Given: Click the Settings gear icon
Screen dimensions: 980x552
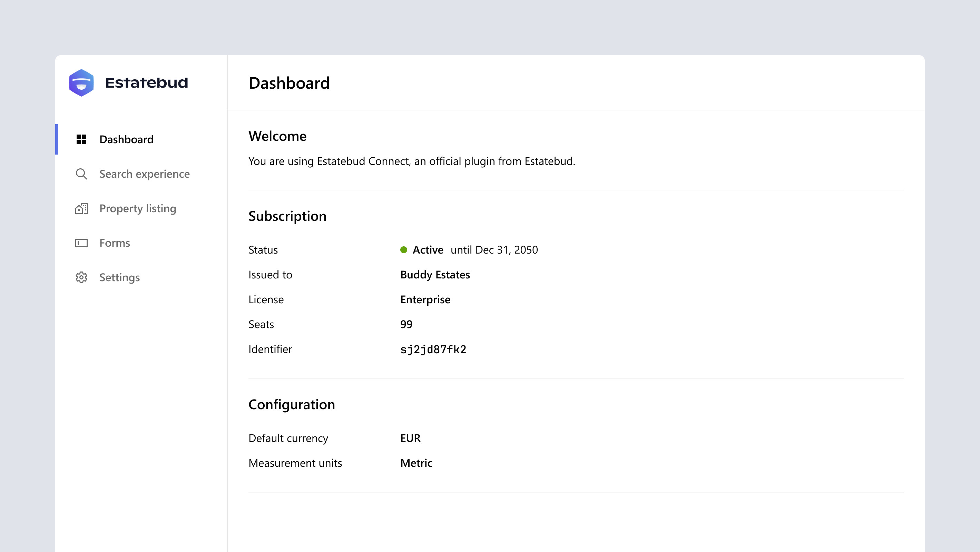Looking at the screenshot, I should [x=81, y=277].
